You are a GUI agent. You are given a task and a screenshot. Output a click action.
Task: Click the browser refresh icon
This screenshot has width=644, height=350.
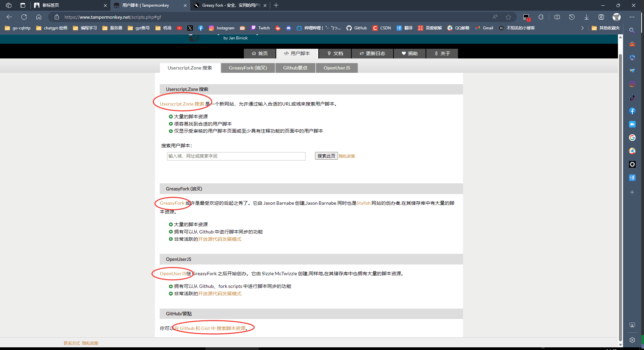coord(24,17)
